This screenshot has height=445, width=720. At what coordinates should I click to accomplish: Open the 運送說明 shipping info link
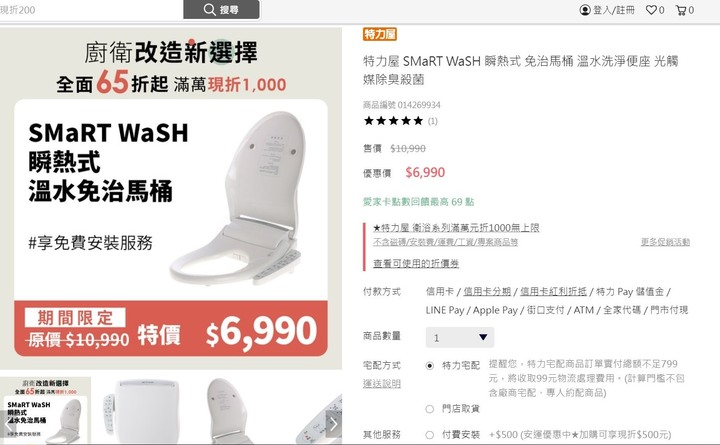click(x=382, y=383)
